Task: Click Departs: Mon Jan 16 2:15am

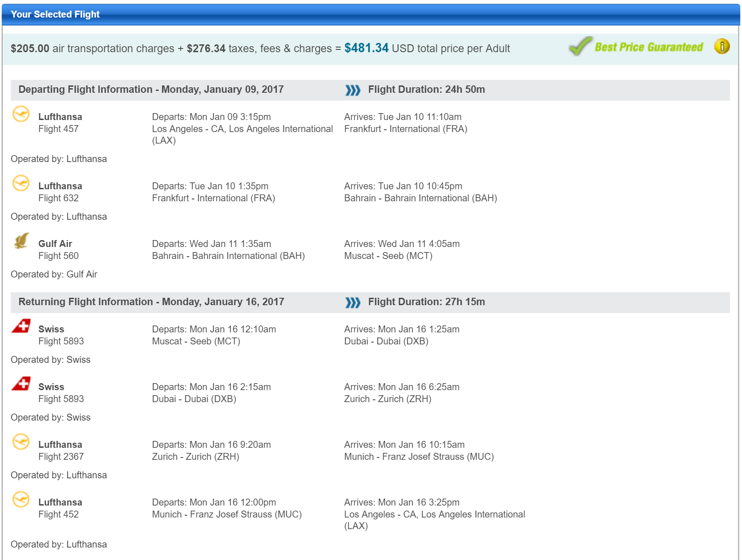Action: click(211, 387)
